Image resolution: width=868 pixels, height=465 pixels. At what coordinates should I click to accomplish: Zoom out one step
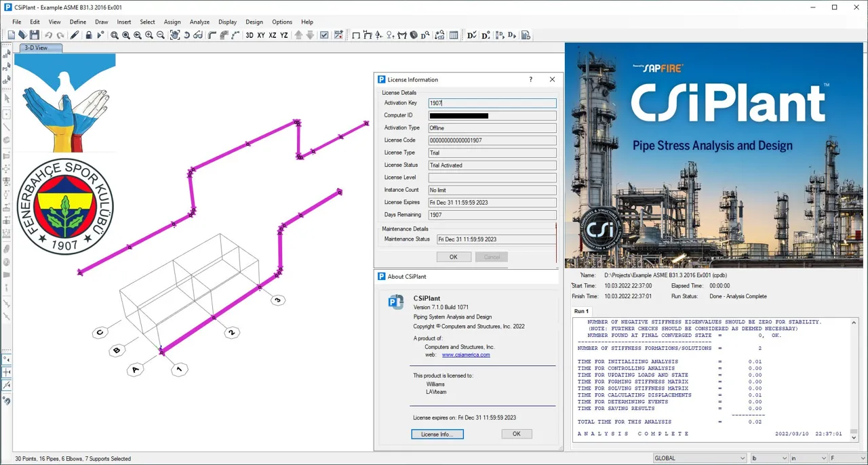click(161, 35)
